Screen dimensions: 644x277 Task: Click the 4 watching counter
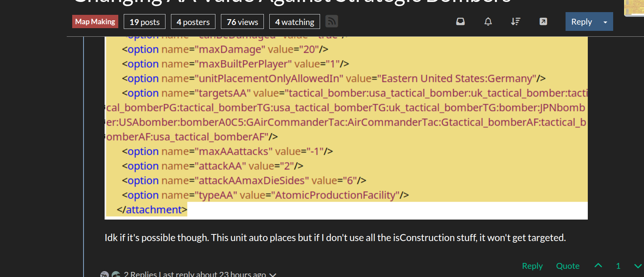coord(295,22)
